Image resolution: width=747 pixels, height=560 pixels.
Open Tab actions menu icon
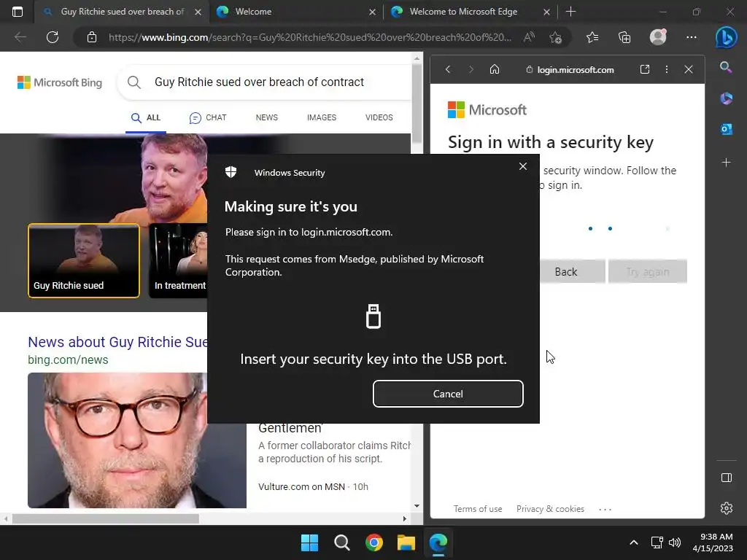pyautogui.click(x=18, y=12)
